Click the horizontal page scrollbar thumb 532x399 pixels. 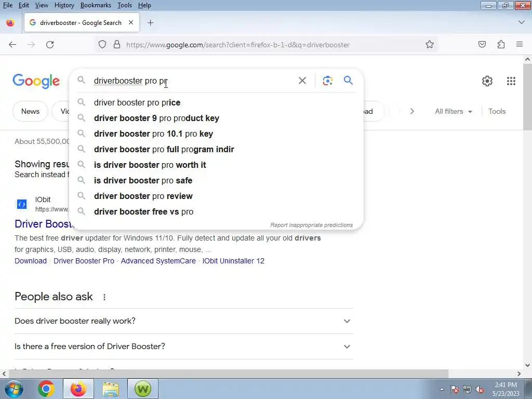(x=228, y=374)
